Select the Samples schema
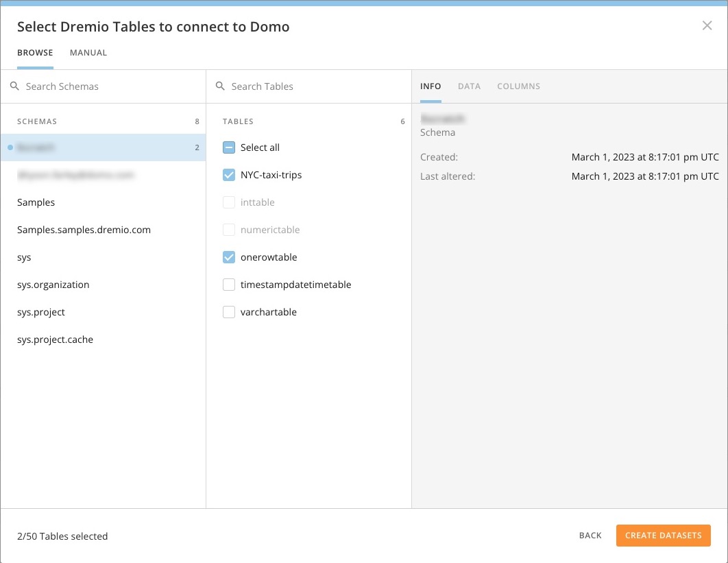Image resolution: width=728 pixels, height=563 pixels. point(36,202)
